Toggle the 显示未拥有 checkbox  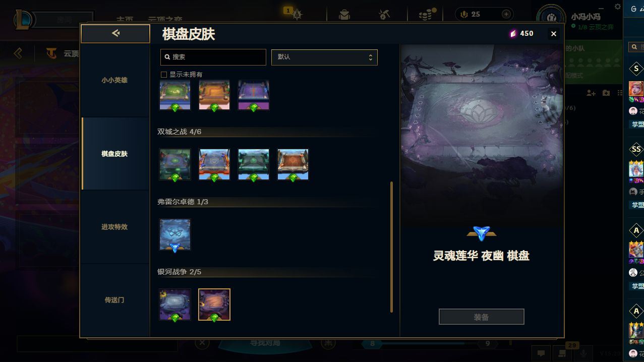pyautogui.click(x=164, y=75)
